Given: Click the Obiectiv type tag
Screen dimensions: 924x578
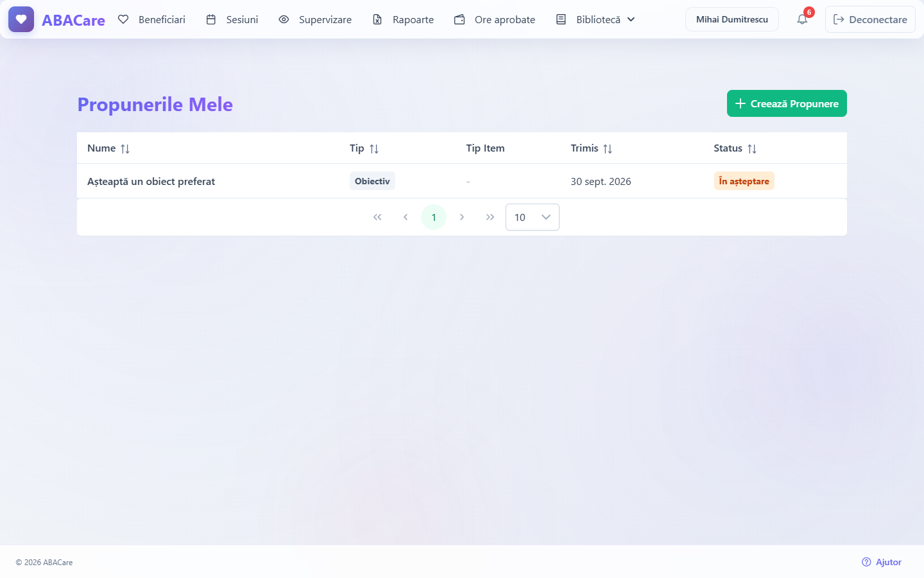Looking at the screenshot, I should [x=372, y=181].
